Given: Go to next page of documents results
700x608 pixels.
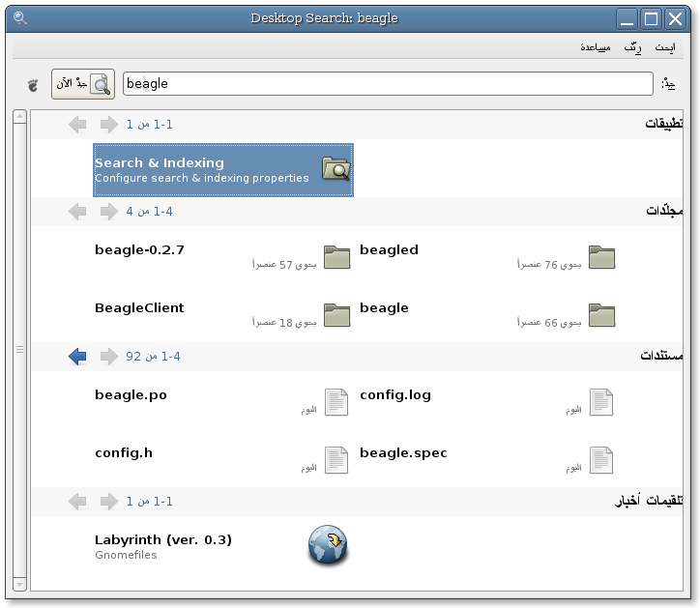Looking at the screenshot, I should [x=78, y=357].
